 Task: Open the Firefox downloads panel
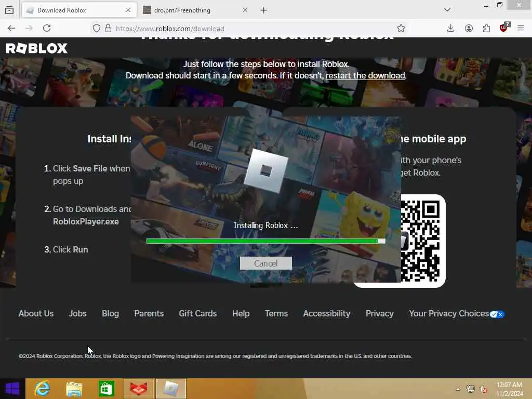click(x=450, y=28)
